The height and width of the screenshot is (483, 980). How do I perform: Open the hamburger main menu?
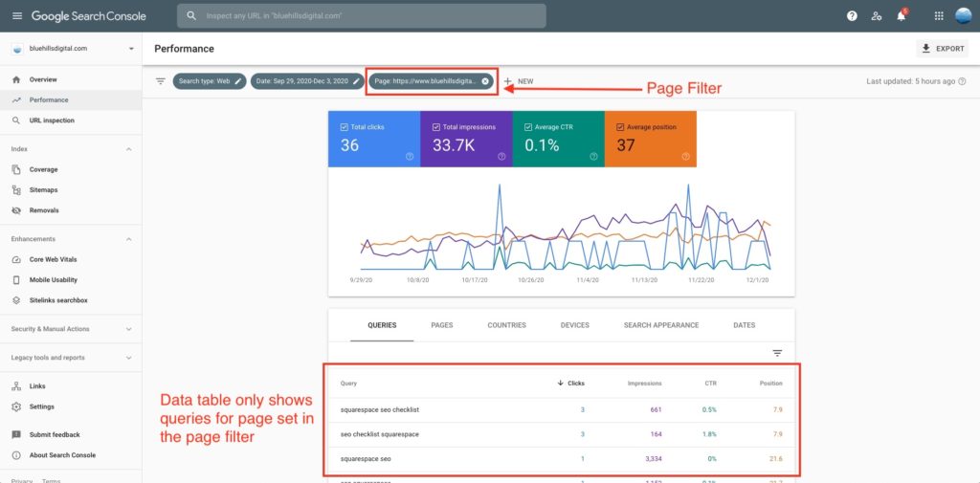(x=17, y=15)
